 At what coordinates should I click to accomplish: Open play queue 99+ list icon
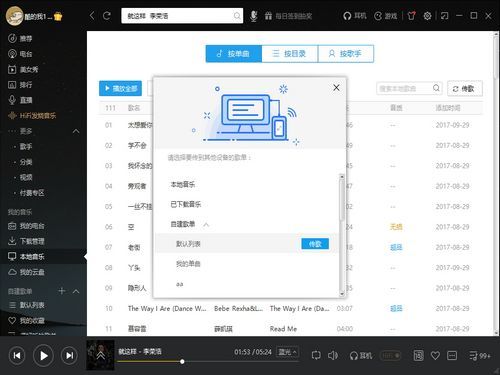click(x=479, y=356)
